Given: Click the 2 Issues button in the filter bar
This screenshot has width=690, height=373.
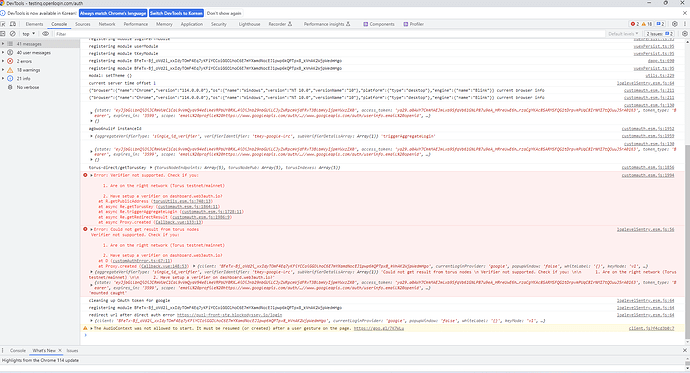Looking at the screenshot, I should click(x=660, y=34).
